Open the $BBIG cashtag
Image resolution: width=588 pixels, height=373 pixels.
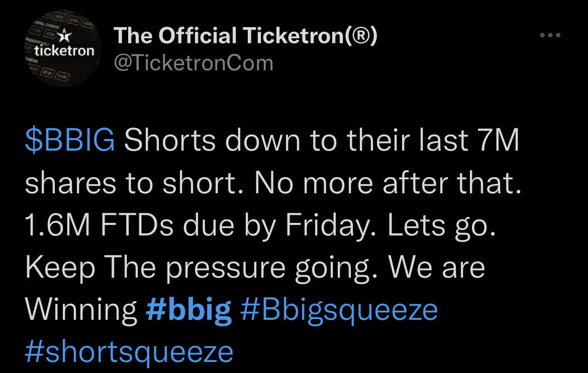70,140
